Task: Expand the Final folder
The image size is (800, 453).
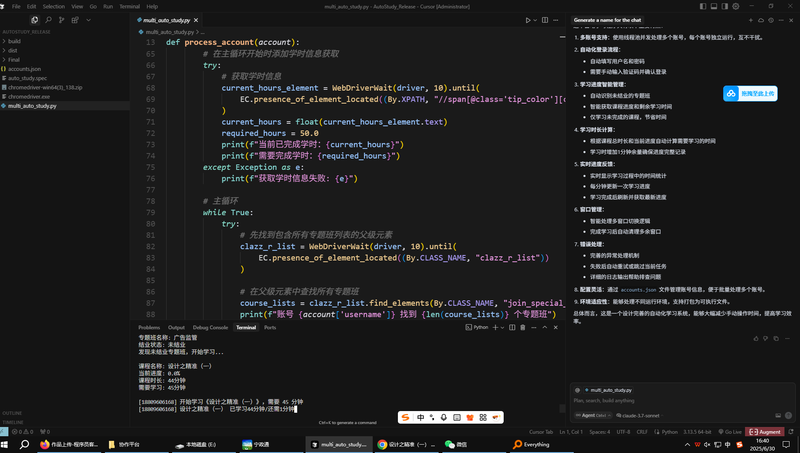Action: point(14,60)
